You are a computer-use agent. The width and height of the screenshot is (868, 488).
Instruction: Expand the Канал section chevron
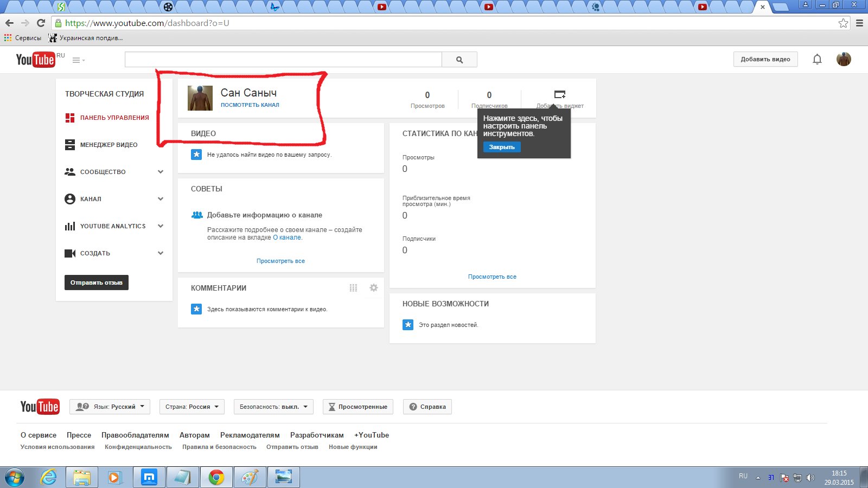[x=161, y=199]
